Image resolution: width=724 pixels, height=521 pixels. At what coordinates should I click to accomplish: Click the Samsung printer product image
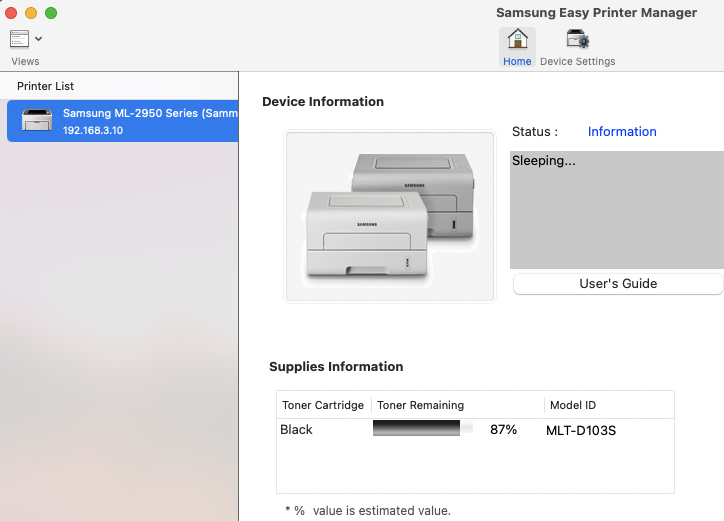(390, 216)
